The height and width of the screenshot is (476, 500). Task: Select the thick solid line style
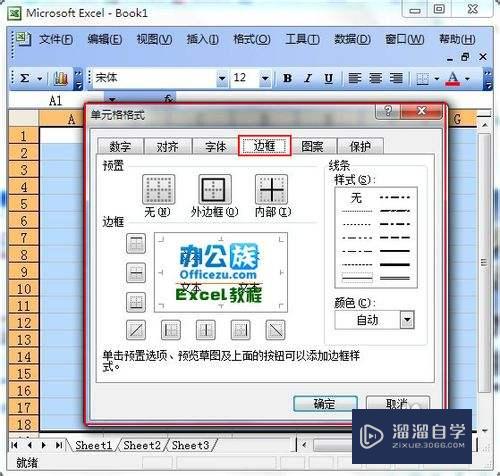click(x=395, y=265)
